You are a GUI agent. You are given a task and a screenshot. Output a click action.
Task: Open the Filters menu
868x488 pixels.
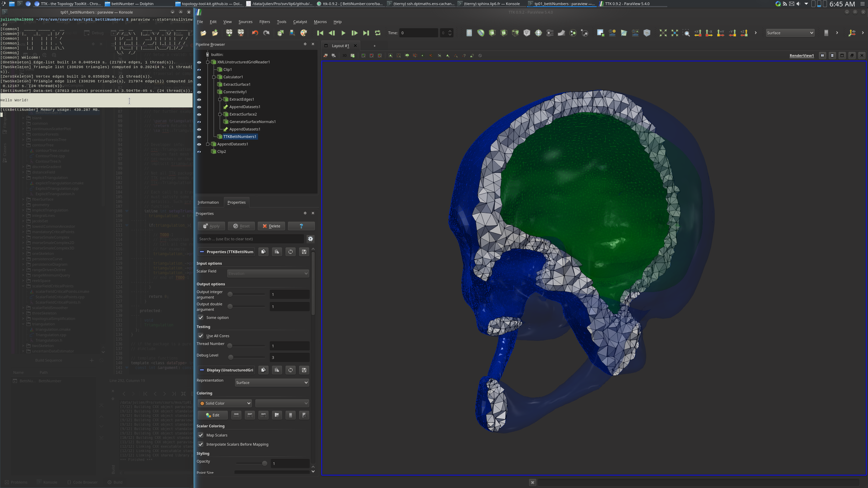coord(264,22)
